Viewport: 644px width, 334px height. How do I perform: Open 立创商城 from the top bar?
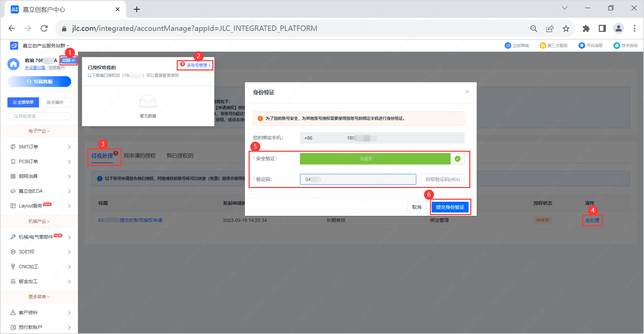click(x=517, y=46)
